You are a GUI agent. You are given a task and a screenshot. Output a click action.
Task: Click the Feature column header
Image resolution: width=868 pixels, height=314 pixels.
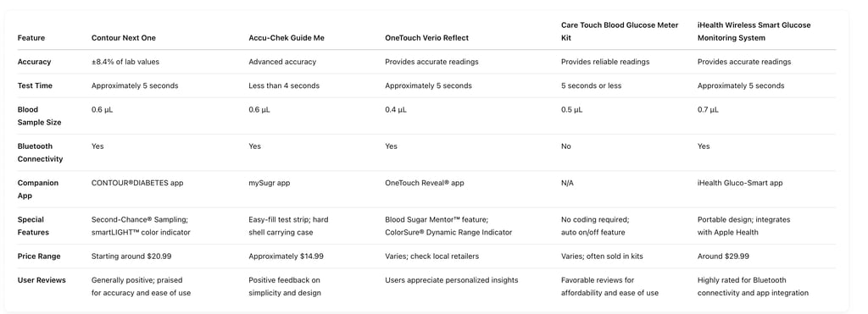pos(31,38)
